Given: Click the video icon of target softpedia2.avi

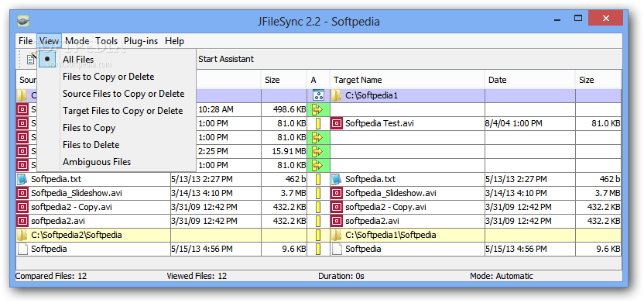Looking at the screenshot, I should coord(337,221).
